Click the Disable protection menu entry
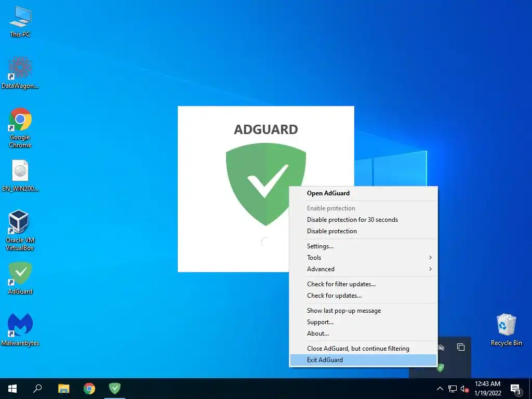Image resolution: width=532 pixels, height=399 pixels. [363, 231]
